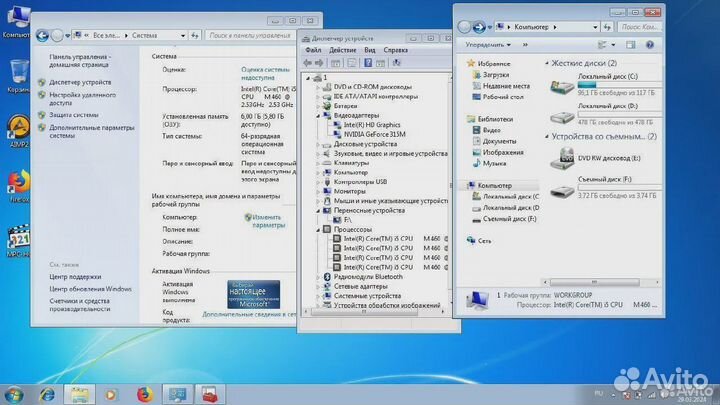Image resolution: width=720 pixels, height=405 pixels.
Task: Expand 'IDE ATA/ATAPI контроллеры' node
Action: click(x=318, y=97)
